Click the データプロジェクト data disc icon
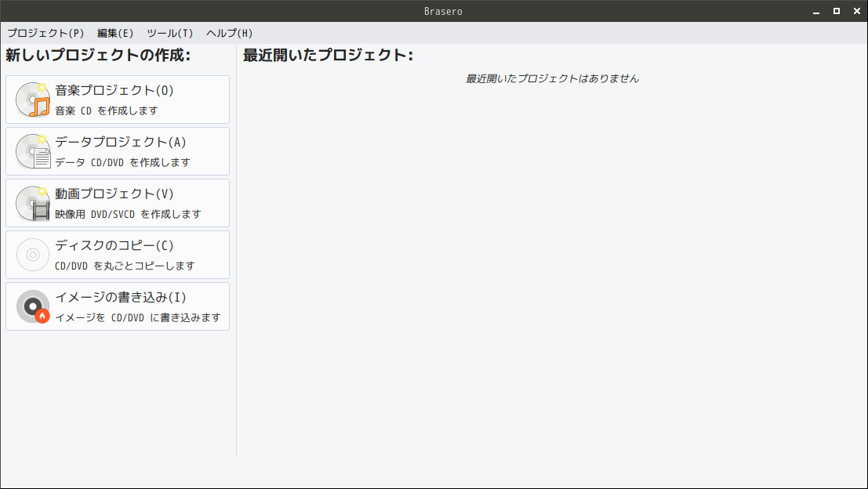 [x=32, y=150]
